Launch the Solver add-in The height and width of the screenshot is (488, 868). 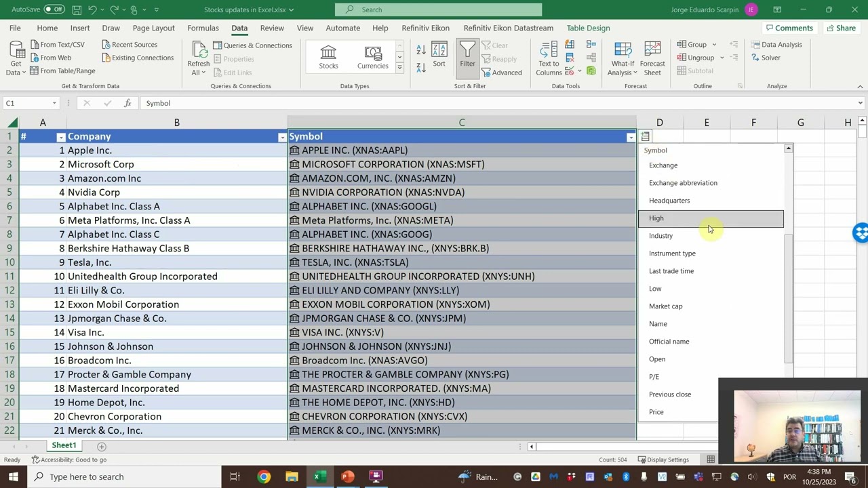point(765,58)
